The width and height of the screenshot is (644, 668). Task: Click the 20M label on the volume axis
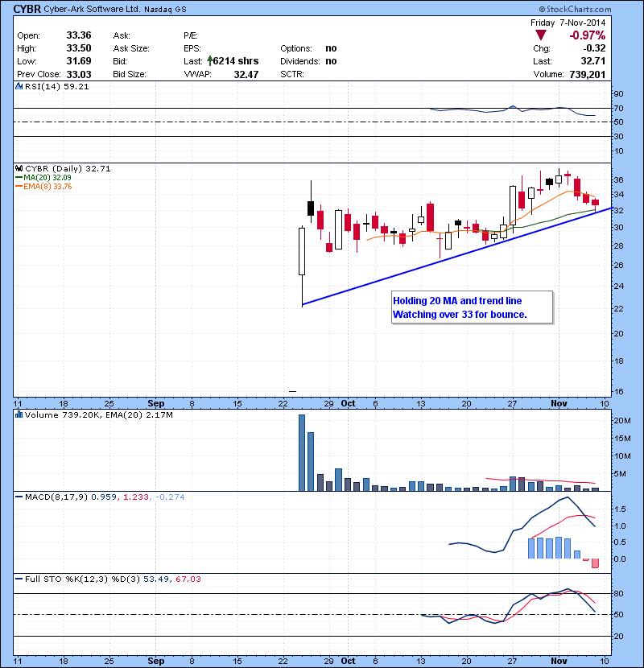pos(621,420)
